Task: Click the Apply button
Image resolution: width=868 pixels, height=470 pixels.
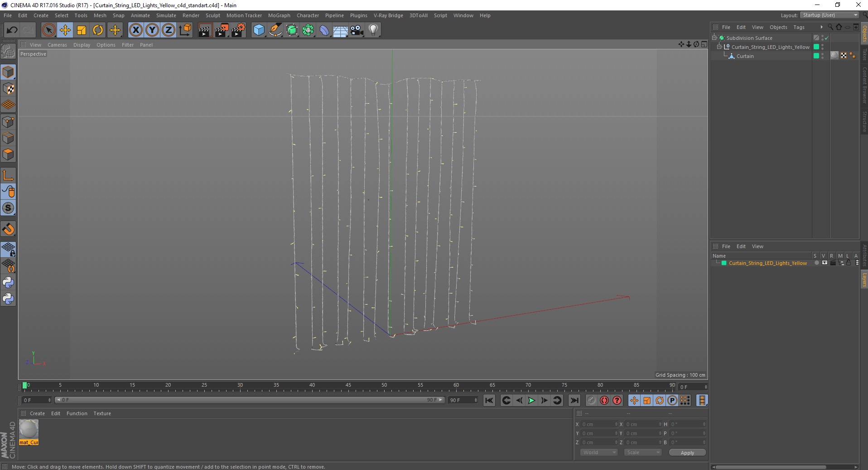Action: coord(687,453)
